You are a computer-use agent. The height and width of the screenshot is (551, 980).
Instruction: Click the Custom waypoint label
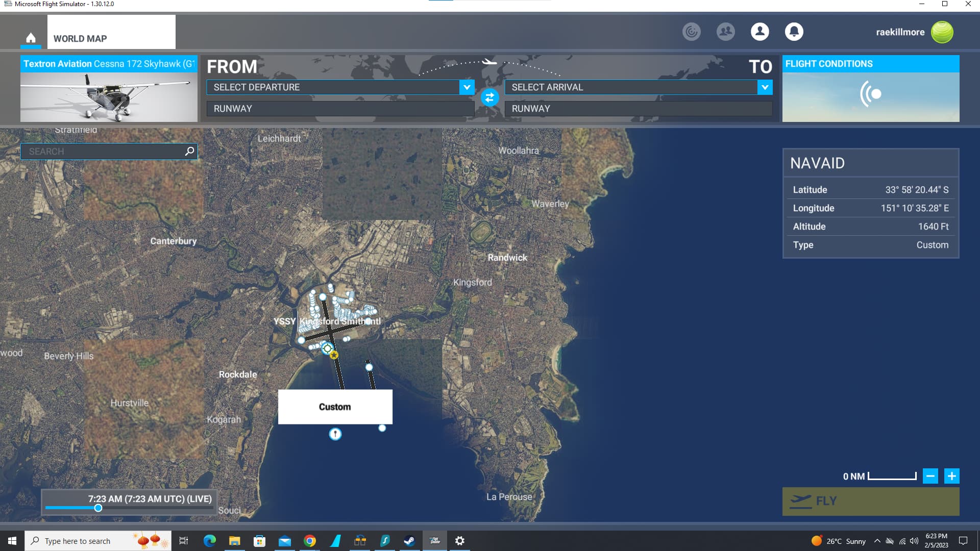click(335, 407)
